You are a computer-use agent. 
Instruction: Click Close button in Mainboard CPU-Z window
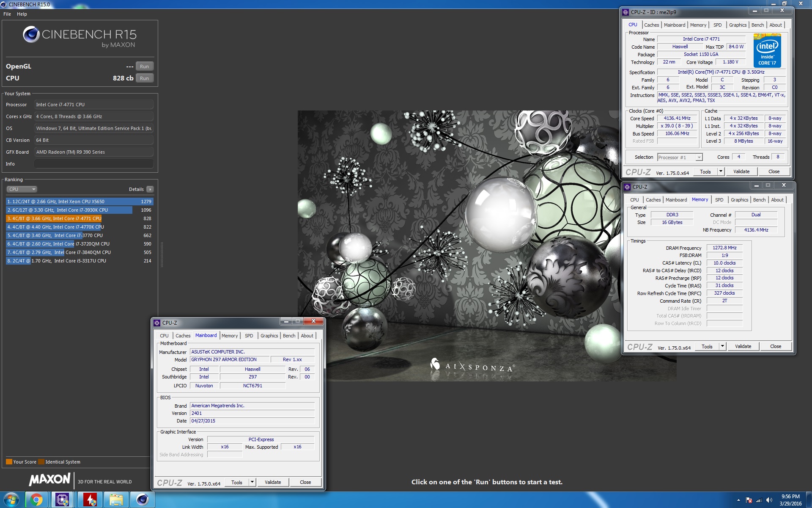point(305,482)
